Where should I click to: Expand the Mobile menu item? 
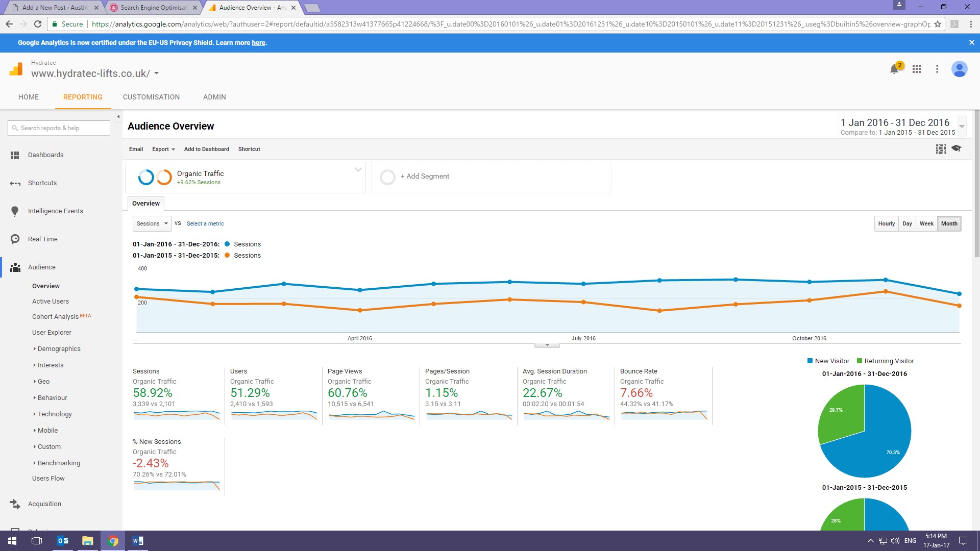(47, 431)
